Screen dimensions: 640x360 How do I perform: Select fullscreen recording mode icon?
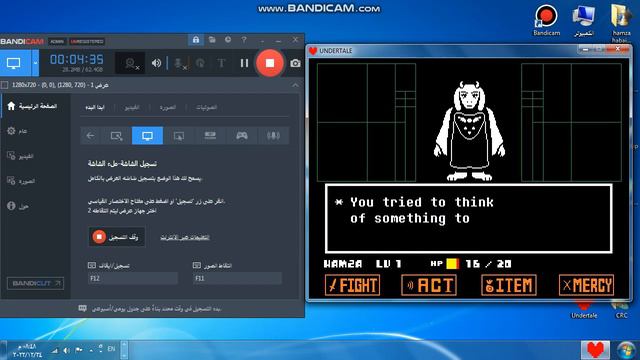pos(147,136)
